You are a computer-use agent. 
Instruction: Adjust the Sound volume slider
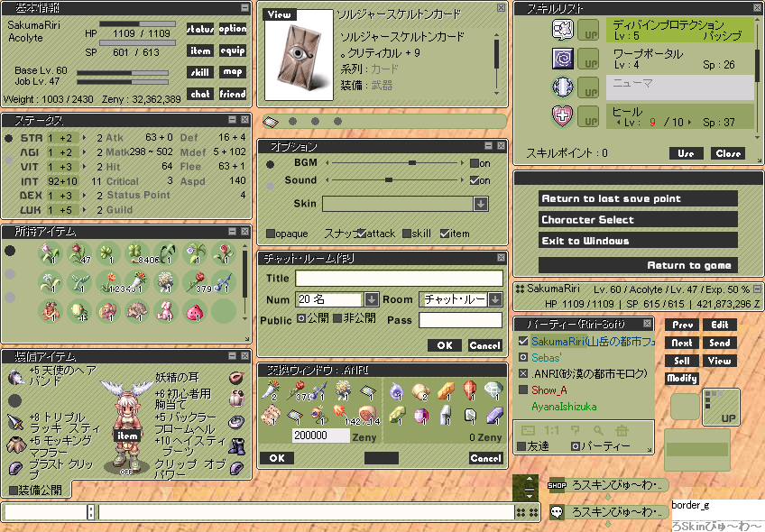[x=389, y=180]
